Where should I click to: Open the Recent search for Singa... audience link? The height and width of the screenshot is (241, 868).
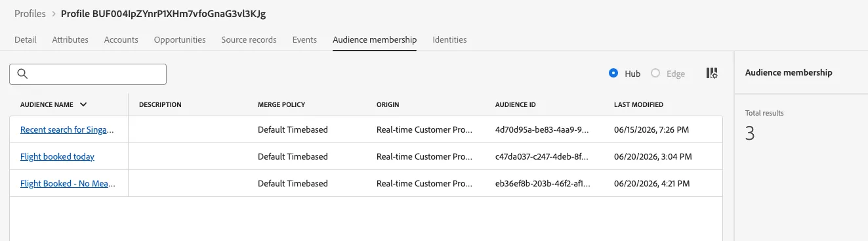(x=68, y=129)
